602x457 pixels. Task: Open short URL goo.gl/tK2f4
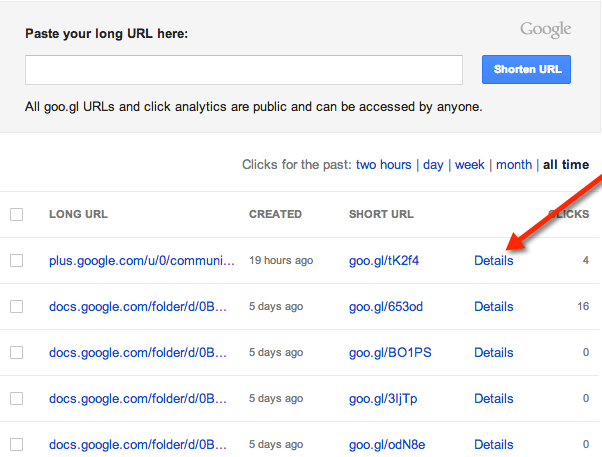(384, 261)
